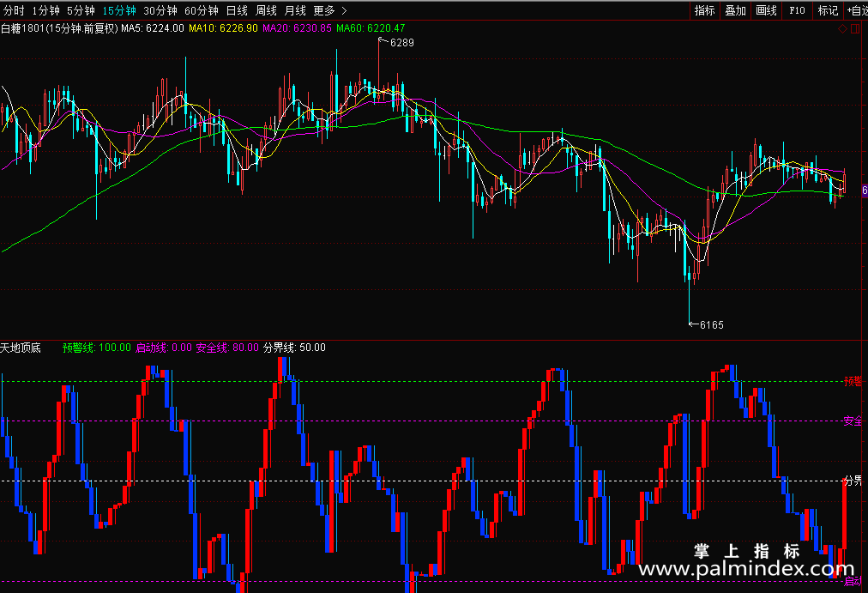Click the 天地顶底 indicator name
This screenshot has width=868, height=593.
click(21, 348)
